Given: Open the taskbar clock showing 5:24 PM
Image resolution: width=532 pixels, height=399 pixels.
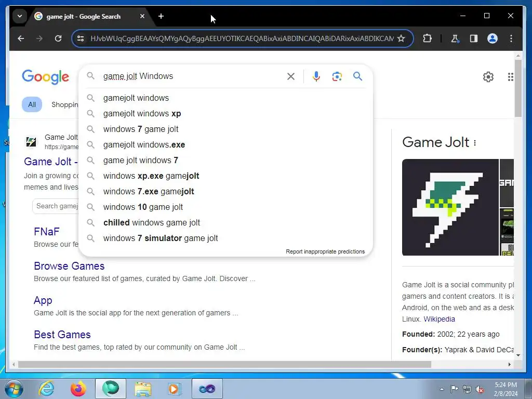Looking at the screenshot, I should coord(506,389).
